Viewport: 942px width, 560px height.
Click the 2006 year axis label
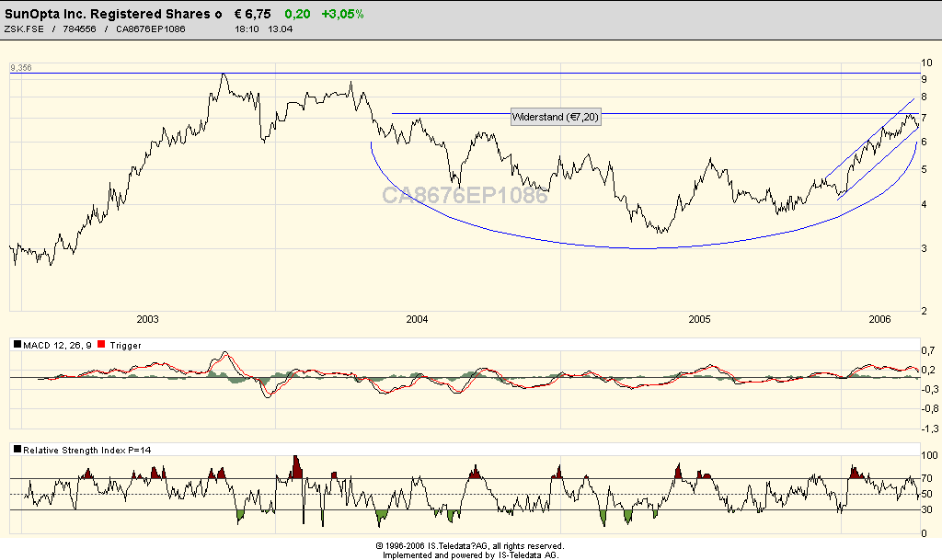point(879,319)
